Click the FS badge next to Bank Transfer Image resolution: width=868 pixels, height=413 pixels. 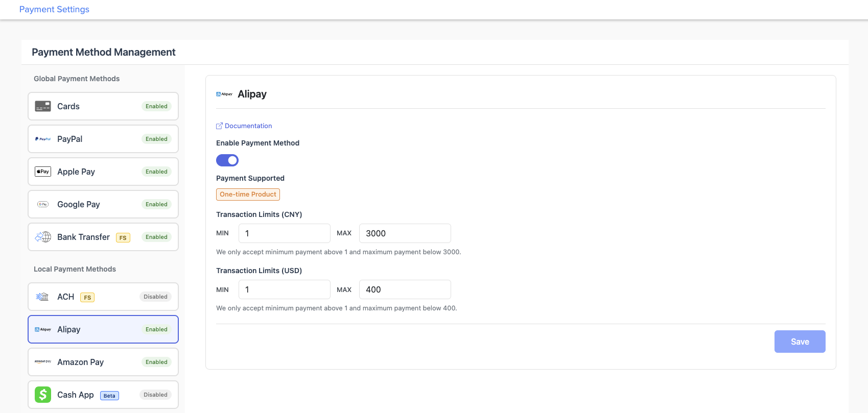point(123,238)
